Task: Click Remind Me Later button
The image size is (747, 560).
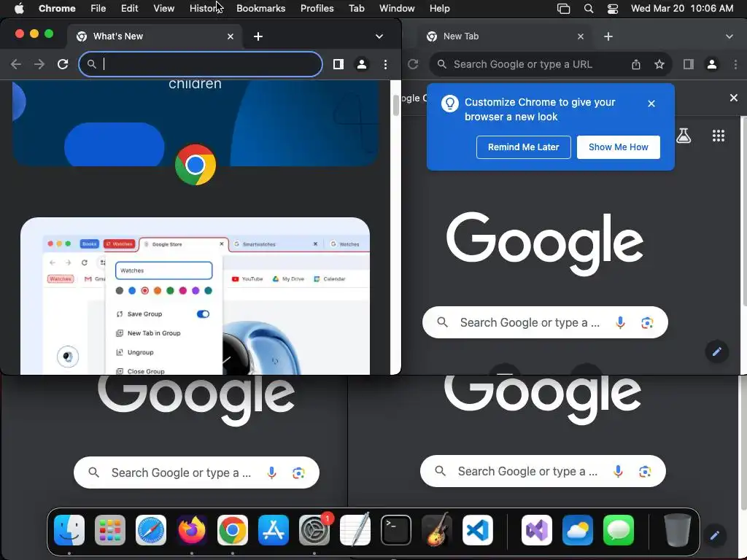Action: coord(524,147)
